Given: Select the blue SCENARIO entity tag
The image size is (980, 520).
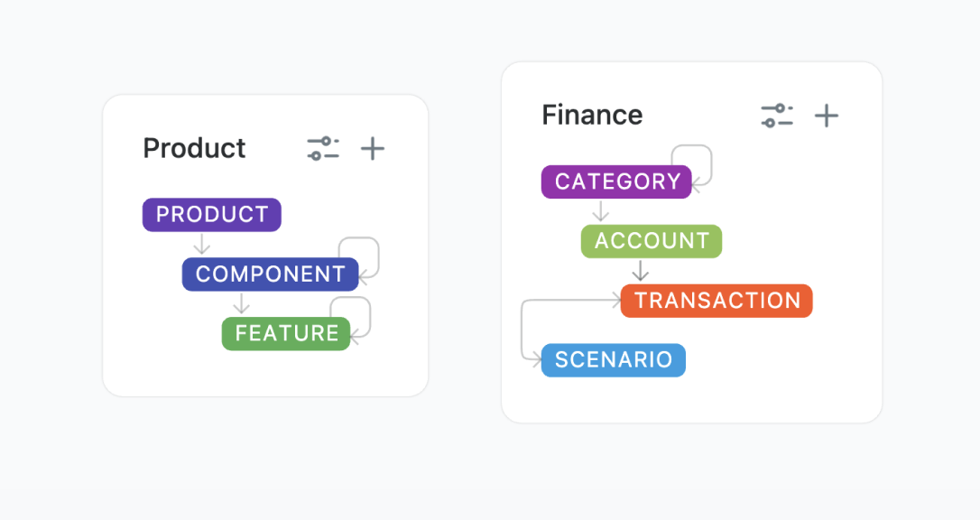Looking at the screenshot, I should point(614,360).
